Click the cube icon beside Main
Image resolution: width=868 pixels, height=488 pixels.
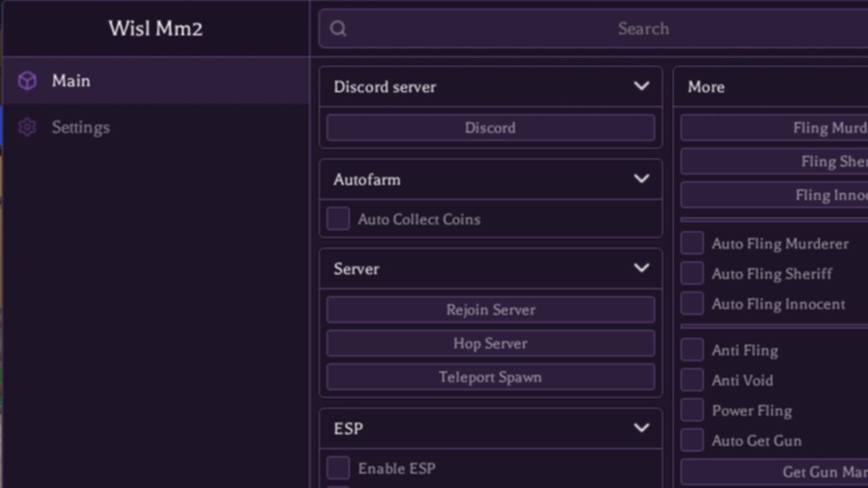pyautogui.click(x=27, y=81)
